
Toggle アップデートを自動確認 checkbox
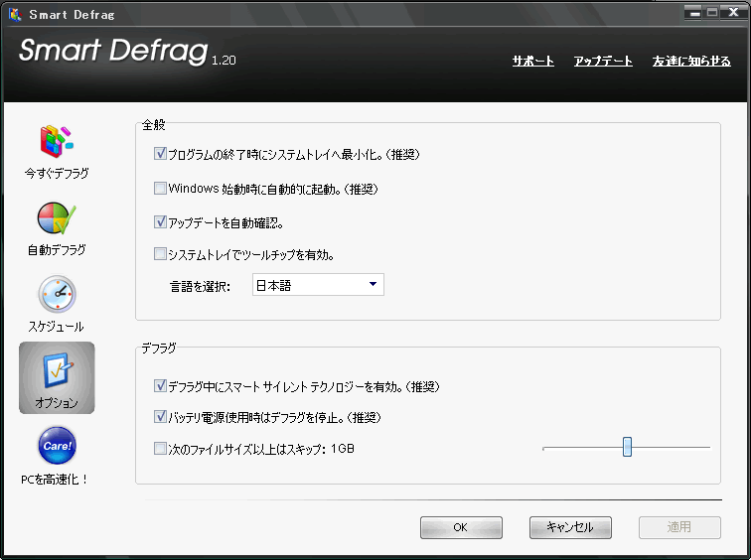[x=160, y=222]
